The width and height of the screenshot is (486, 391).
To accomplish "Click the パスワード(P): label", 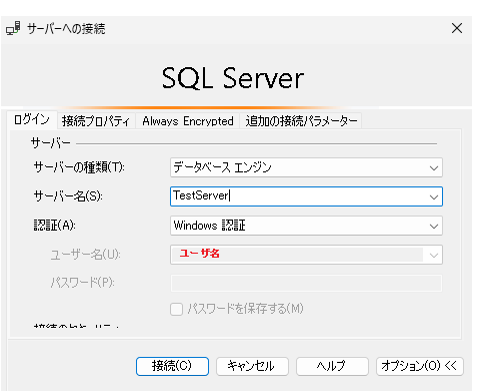I will [83, 283].
